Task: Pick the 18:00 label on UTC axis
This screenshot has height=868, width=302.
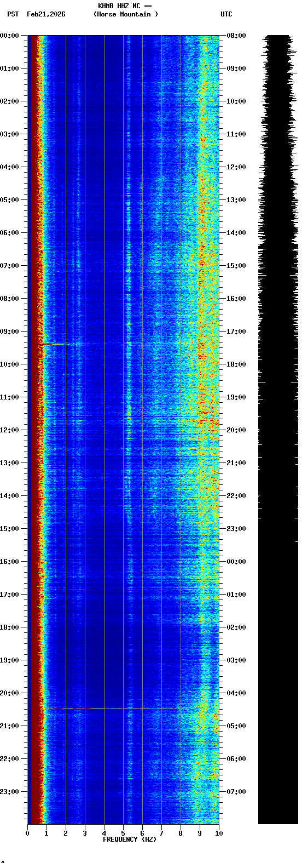Action: pos(236,364)
